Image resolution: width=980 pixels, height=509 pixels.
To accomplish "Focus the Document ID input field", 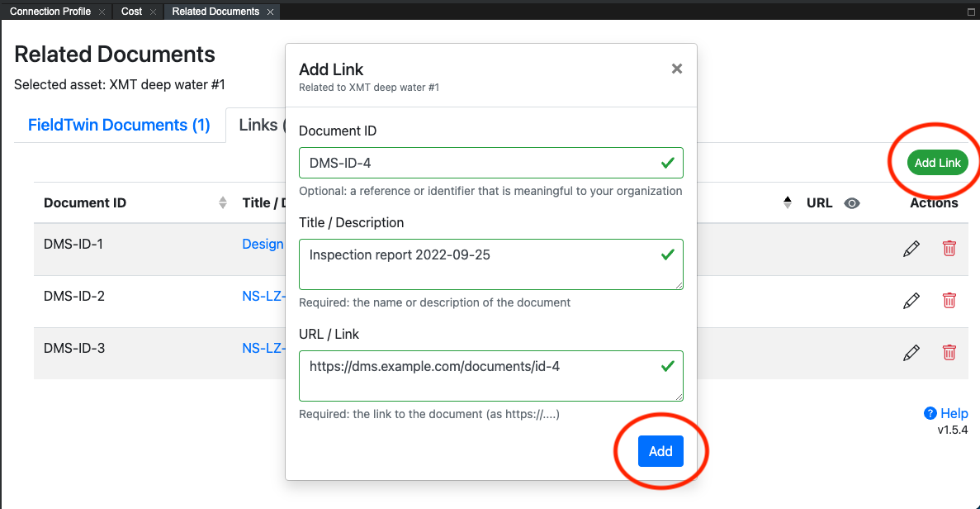I will click(x=490, y=163).
